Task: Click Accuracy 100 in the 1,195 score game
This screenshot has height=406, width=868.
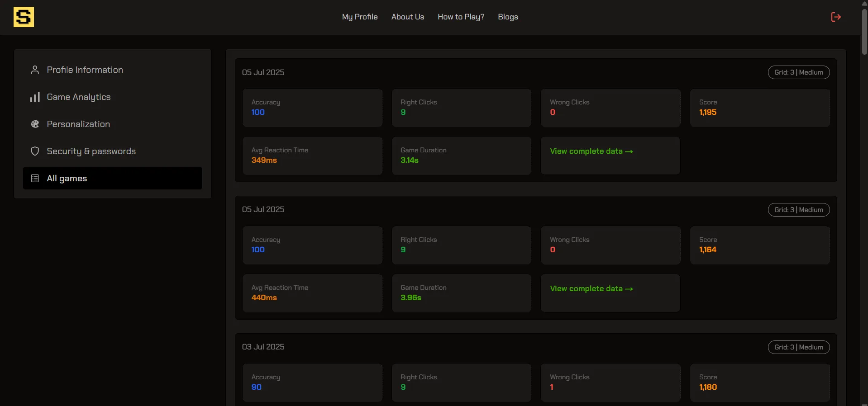Action: [312, 108]
